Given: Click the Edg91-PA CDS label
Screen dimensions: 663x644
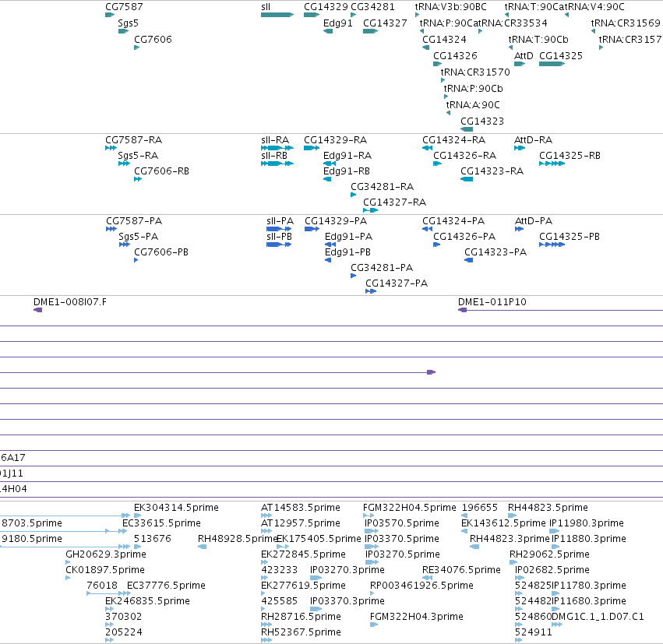Looking at the screenshot, I should (x=348, y=237).
